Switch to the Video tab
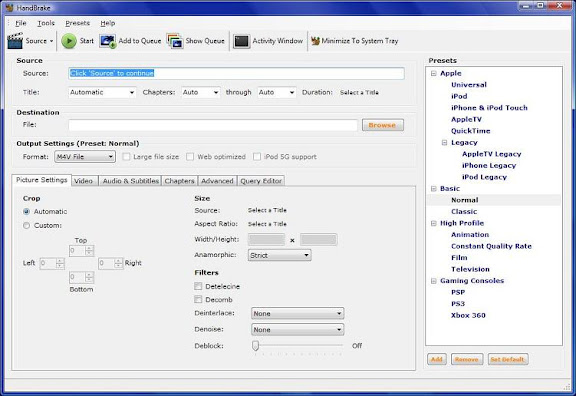 pos(84,181)
